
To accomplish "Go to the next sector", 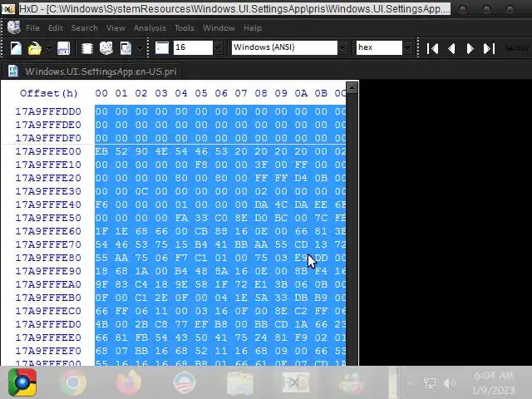I will coord(470,48).
